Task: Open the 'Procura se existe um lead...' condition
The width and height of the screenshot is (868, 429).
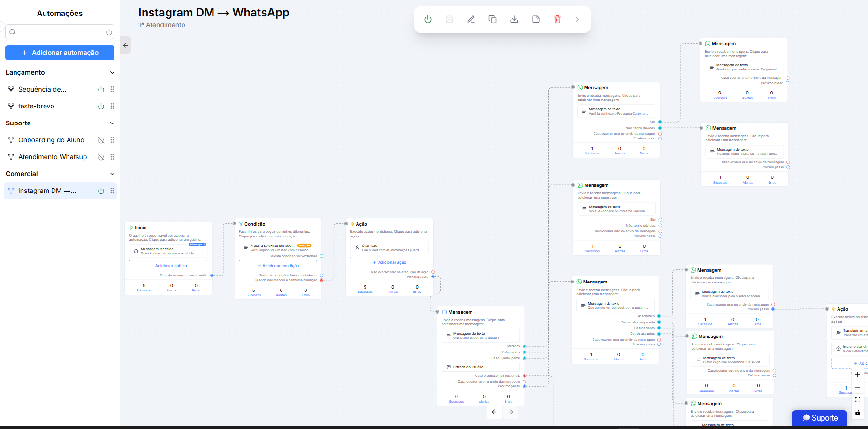Action: tap(278, 248)
